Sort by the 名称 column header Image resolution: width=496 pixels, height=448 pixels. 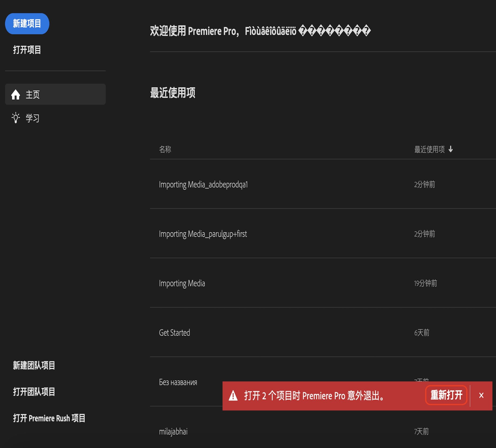165,149
